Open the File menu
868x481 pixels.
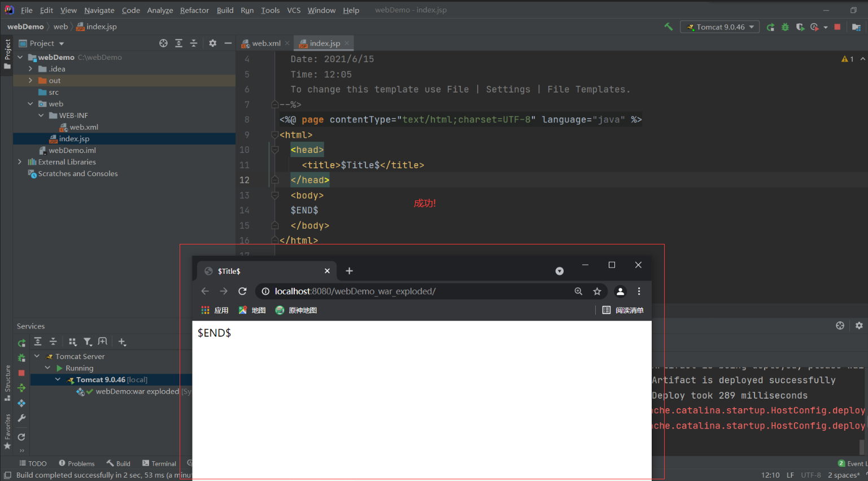[x=27, y=10]
